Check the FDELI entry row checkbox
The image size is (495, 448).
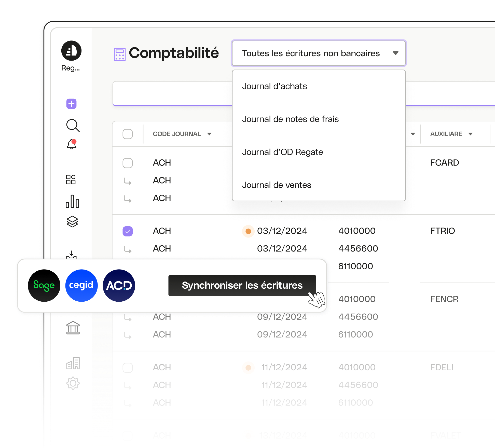tap(128, 367)
